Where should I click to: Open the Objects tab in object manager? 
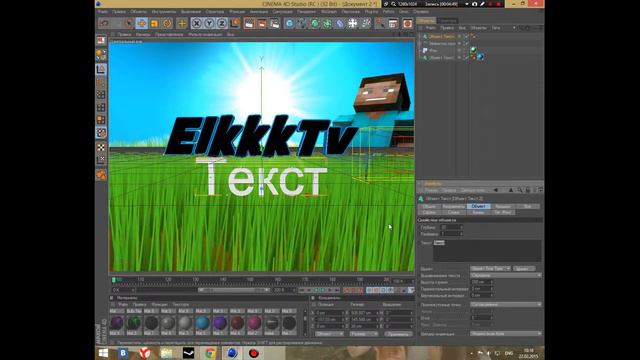(426, 20)
